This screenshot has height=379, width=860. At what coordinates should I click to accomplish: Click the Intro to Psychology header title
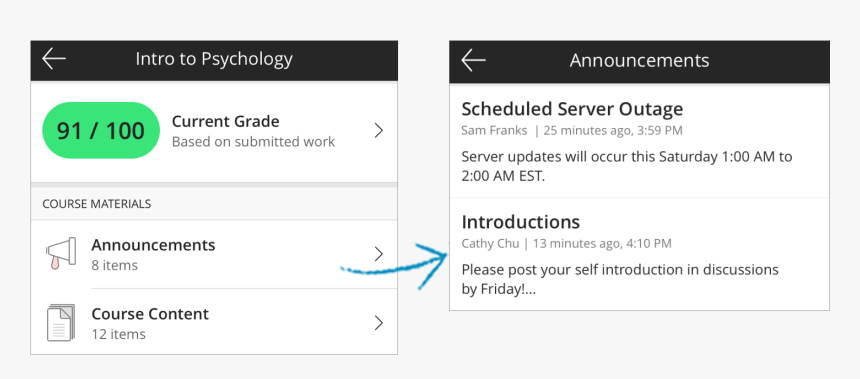[214, 59]
